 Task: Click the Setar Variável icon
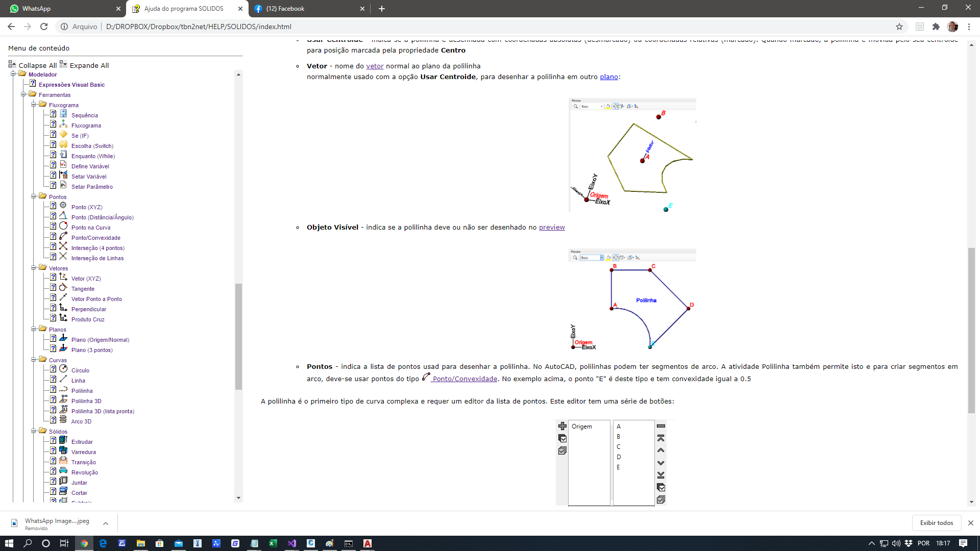(x=63, y=175)
